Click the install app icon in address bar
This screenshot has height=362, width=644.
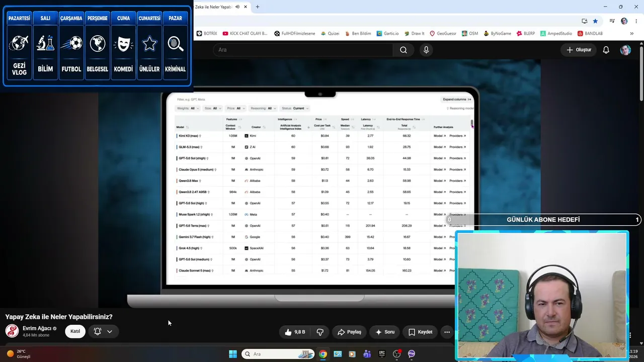point(584,21)
